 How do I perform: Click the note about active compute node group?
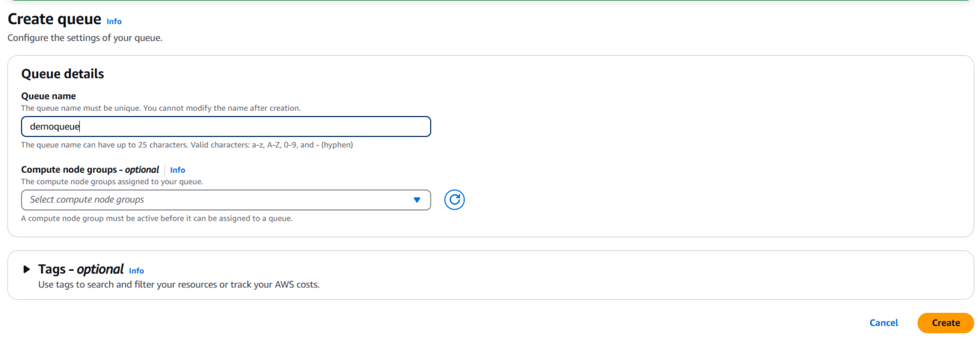(x=157, y=219)
